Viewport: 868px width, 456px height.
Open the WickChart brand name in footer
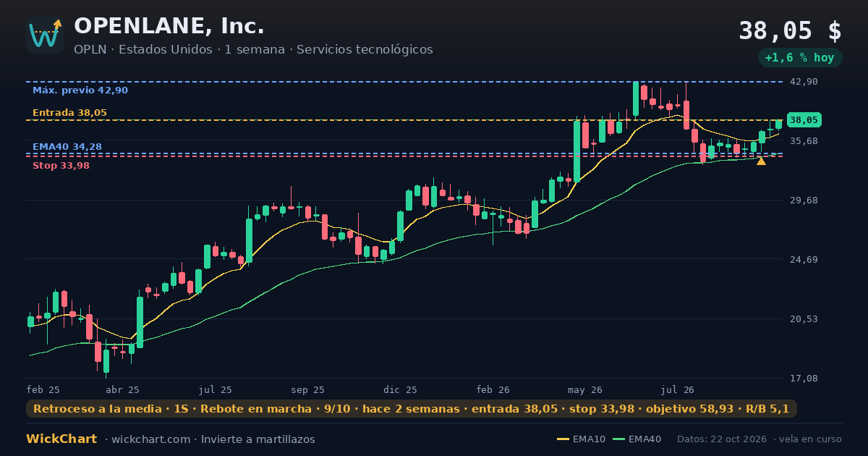tap(61, 439)
